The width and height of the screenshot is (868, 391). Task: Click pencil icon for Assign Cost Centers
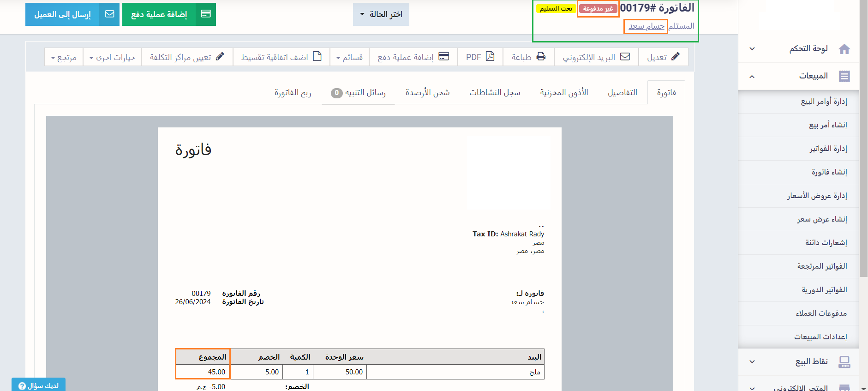coord(220,57)
